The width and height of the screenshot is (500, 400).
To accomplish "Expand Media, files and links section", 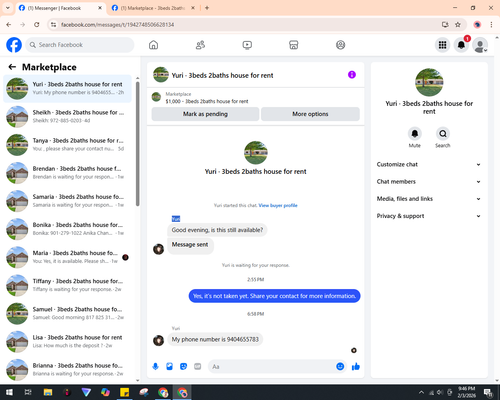I will pyautogui.click(x=429, y=199).
